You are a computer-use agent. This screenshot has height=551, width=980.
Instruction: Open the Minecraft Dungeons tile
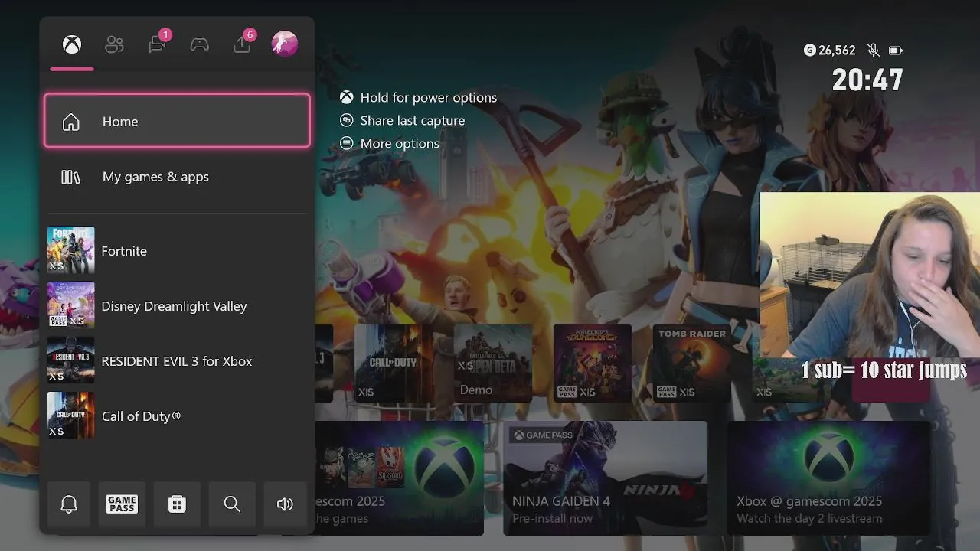click(x=593, y=363)
